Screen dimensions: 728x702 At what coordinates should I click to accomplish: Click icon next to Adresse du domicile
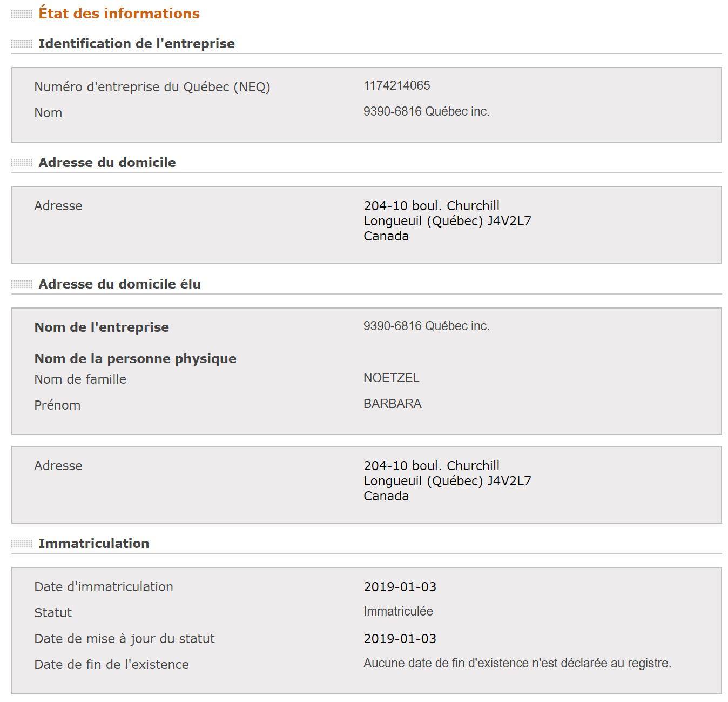pyautogui.click(x=22, y=163)
